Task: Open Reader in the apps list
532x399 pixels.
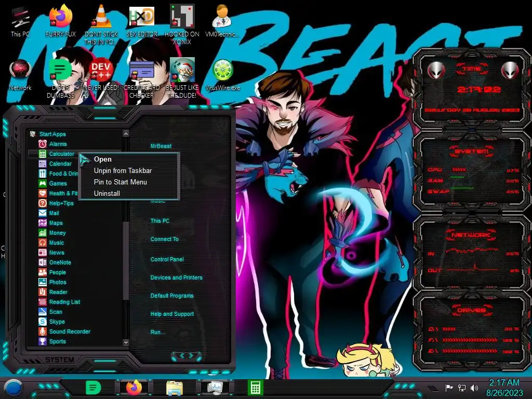Action: coord(53,291)
